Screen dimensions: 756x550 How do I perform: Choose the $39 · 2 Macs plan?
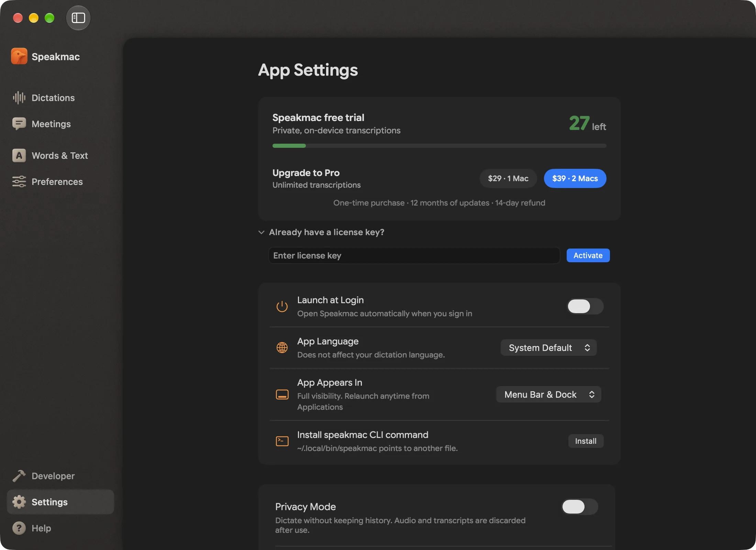575,178
